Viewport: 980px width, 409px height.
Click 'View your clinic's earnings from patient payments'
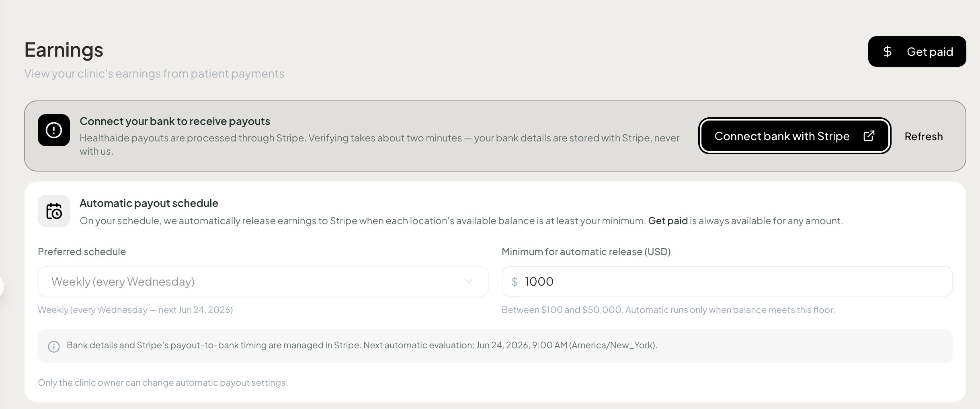pos(154,74)
